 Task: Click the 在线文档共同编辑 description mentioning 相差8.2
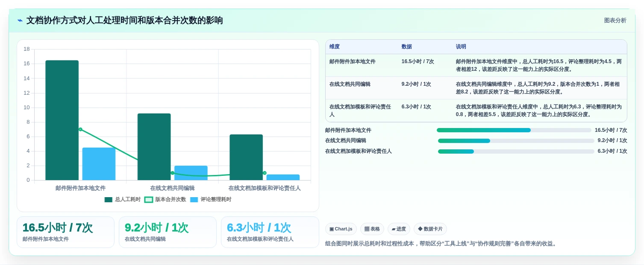pyautogui.click(x=538, y=88)
